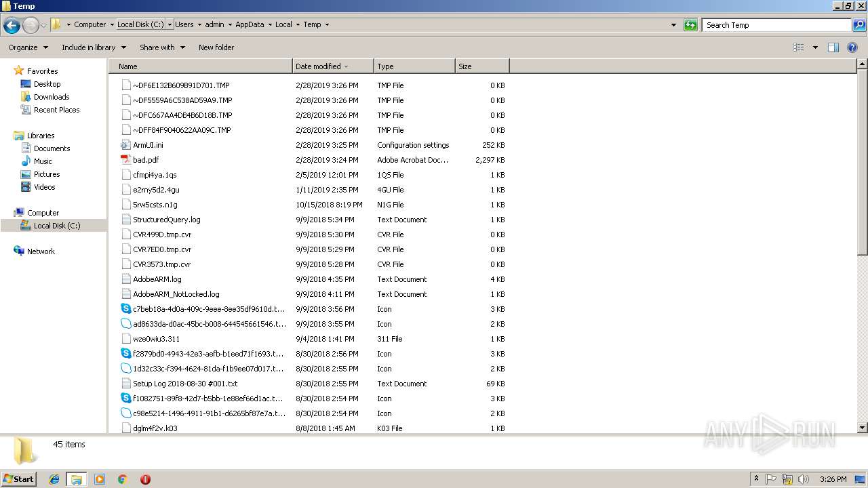Open the Organize menu
This screenshot has width=868, height=488.
[28, 47]
